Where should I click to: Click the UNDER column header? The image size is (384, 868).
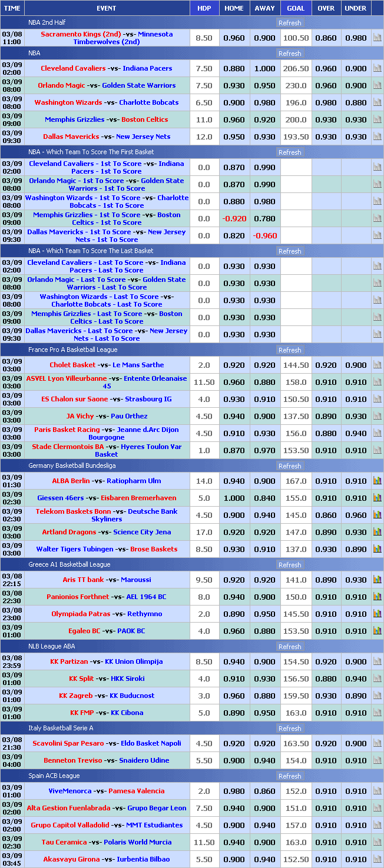(356, 8)
